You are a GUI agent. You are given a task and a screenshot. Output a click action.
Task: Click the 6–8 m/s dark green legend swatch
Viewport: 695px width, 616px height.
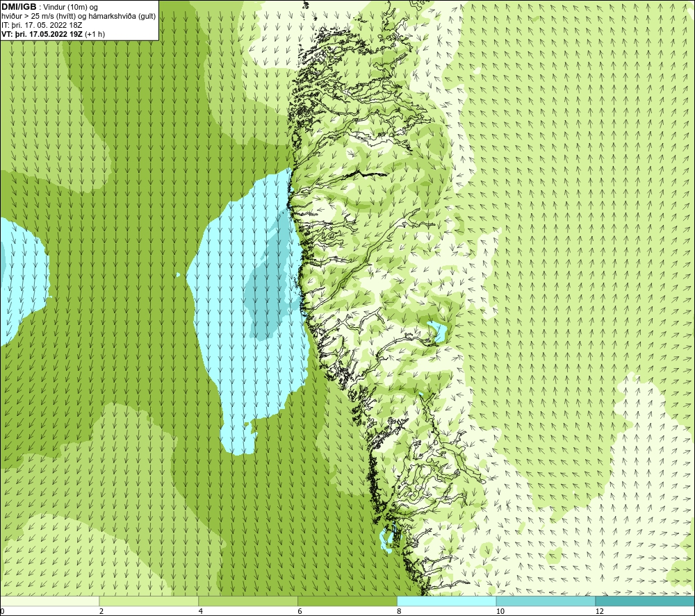pyautogui.click(x=347, y=601)
